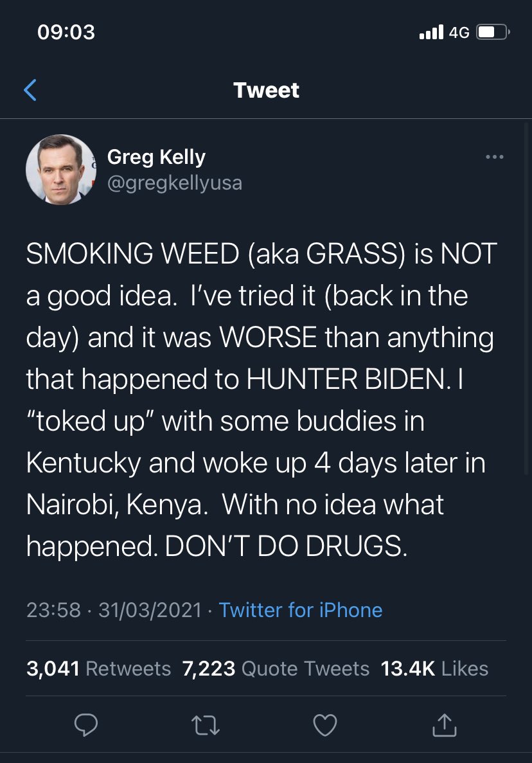Viewport: 532px width, 763px height.
Task: Tap the cellular signal bars icon
Action: (x=431, y=32)
